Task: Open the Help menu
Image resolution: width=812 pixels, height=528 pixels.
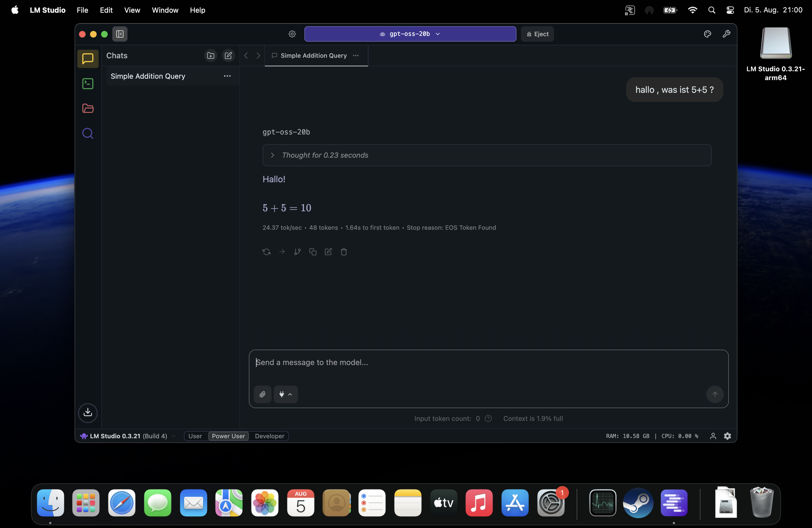Action: point(197,10)
